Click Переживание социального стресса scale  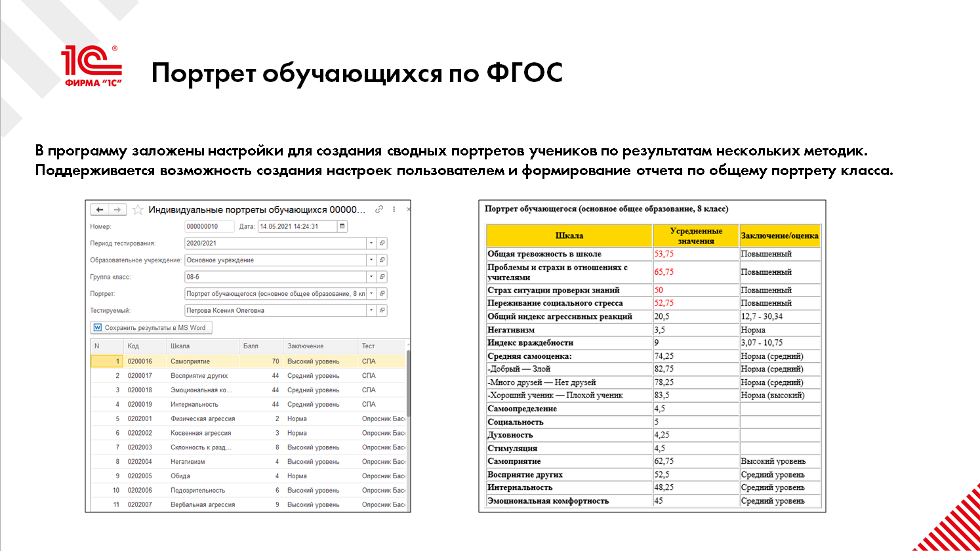click(x=555, y=303)
